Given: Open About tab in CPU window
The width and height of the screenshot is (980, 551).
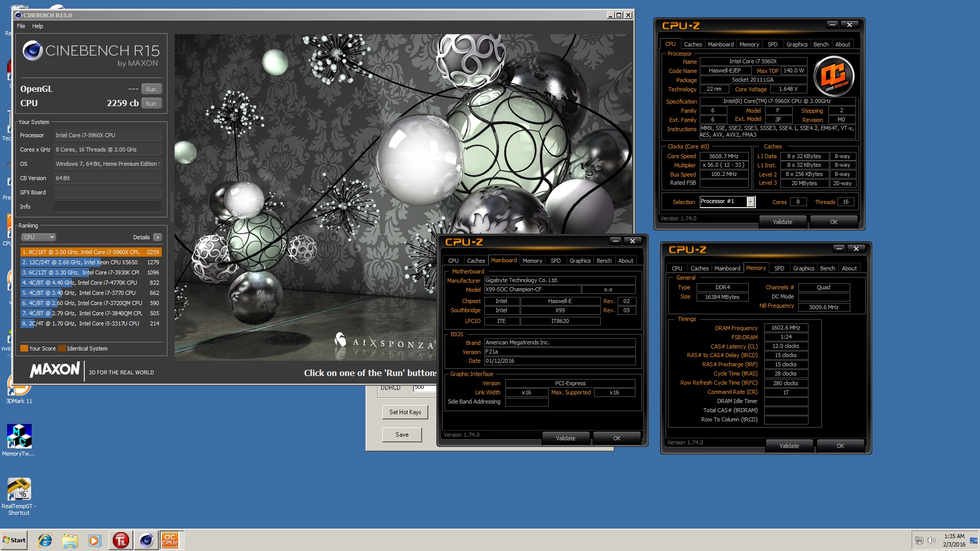Looking at the screenshot, I should pyautogui.click(x=843, y=44).
